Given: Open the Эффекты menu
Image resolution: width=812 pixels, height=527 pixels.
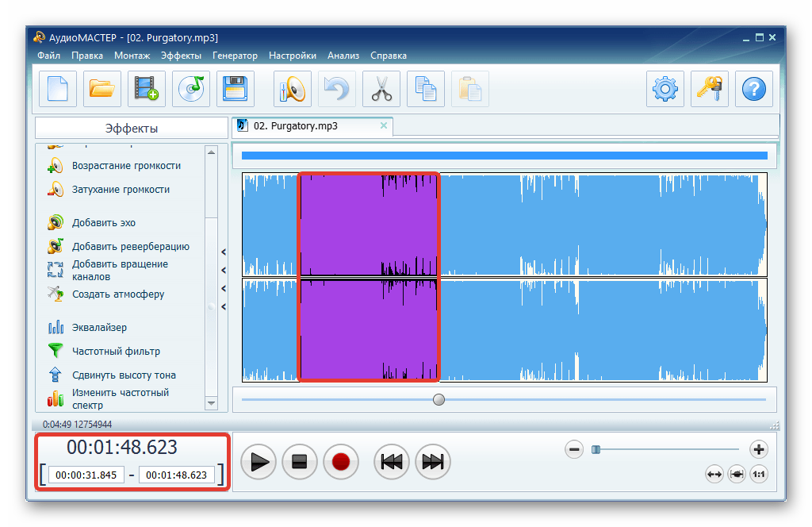Looking at the screenshot, I should [182, 56].
